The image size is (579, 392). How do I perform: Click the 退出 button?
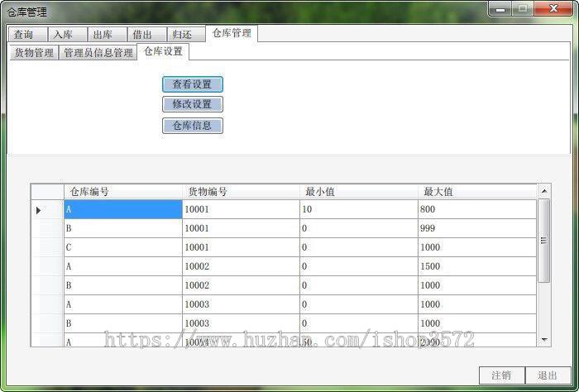548,375
